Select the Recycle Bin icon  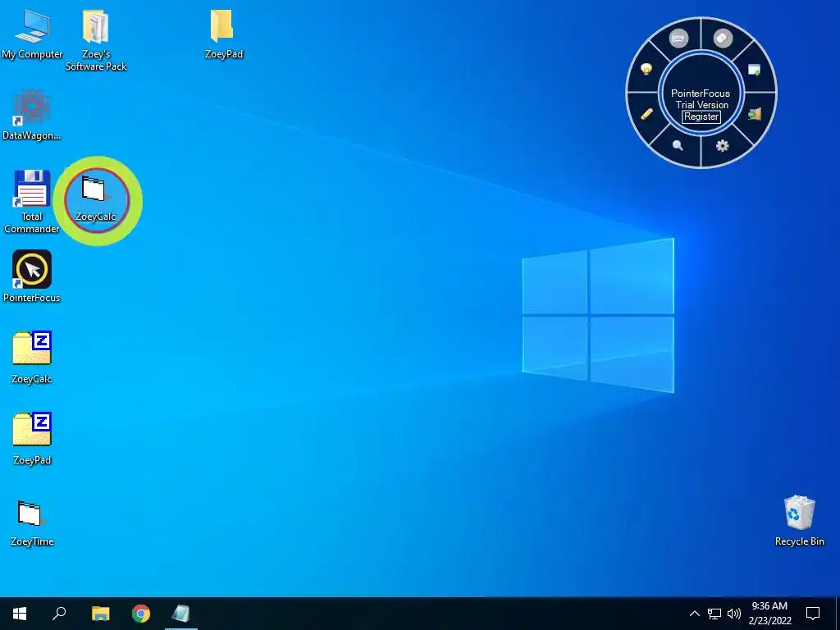[x=799, y=521]
